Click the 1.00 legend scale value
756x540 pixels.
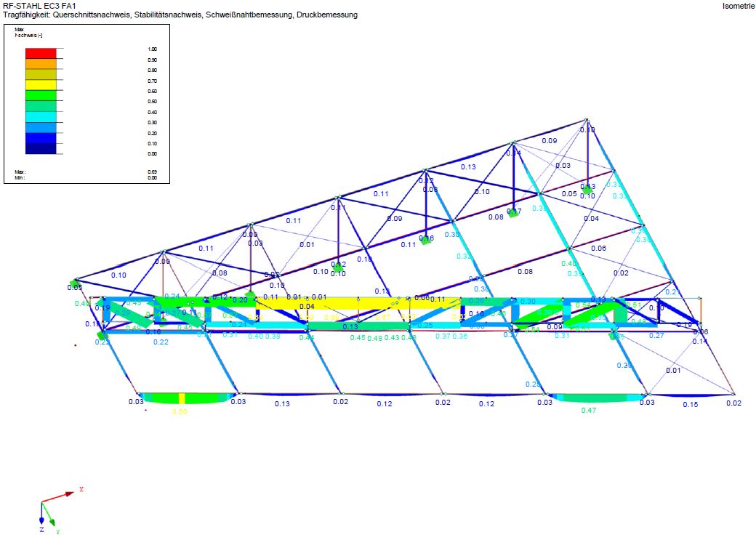click(x=152, y=49)
